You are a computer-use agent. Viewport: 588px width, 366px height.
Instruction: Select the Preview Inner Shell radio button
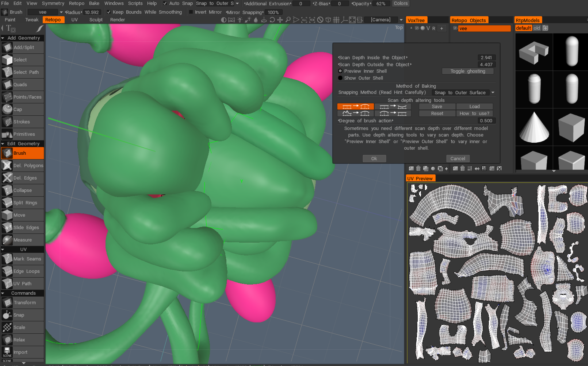[340, 71]
